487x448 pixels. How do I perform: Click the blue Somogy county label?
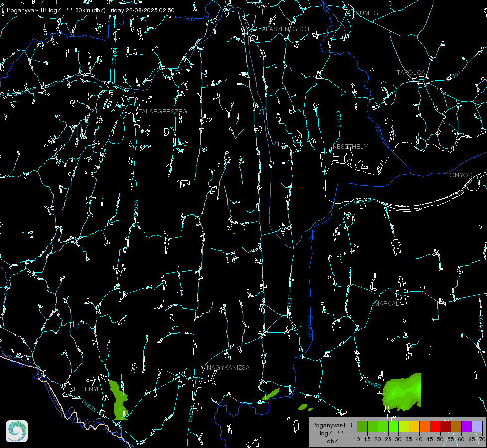point(310,328)
